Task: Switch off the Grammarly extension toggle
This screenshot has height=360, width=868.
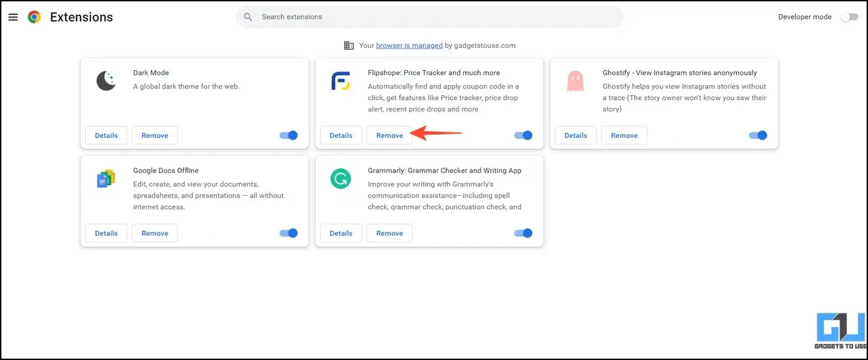Action: pos(523,233)
